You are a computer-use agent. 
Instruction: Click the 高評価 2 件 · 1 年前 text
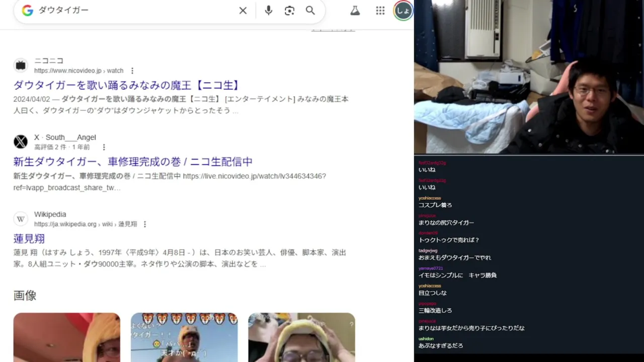[62, 147]
